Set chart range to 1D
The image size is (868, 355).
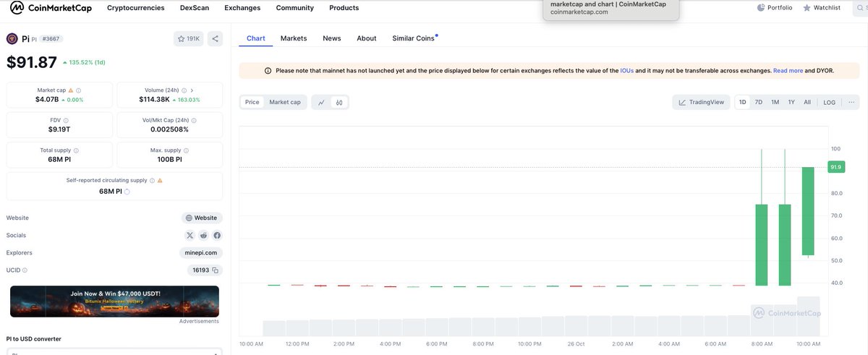tap(742, 102)
